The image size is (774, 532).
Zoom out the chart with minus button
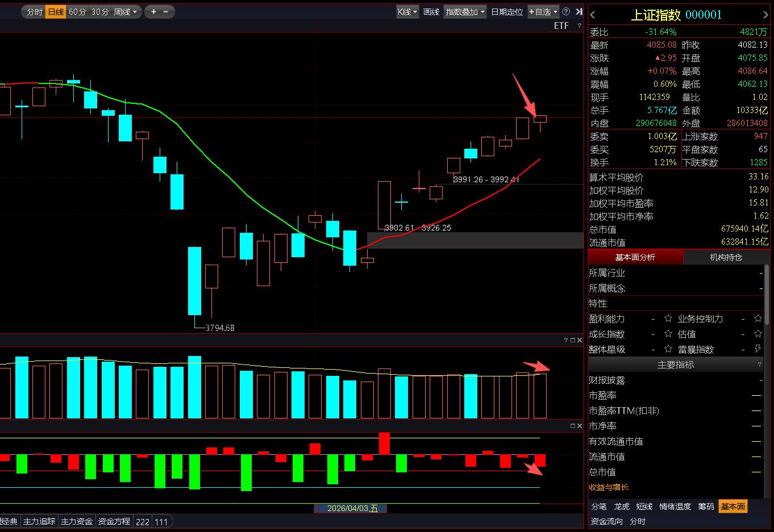tap(166, 12)
